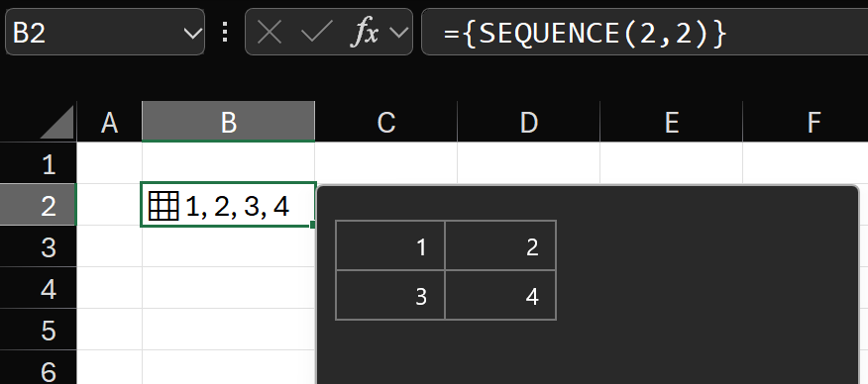
Task: Select cell A6
Action: (110, 367)
